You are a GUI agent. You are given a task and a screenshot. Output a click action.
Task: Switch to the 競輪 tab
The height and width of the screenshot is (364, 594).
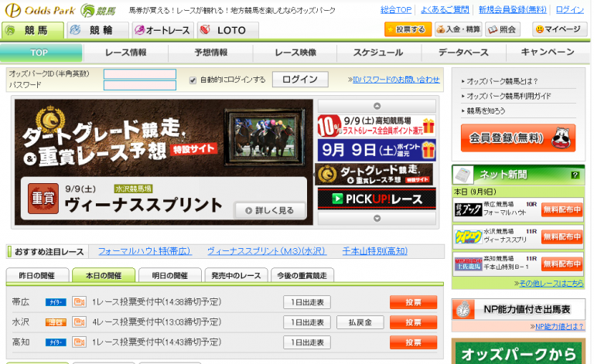[x=98, y=30]
